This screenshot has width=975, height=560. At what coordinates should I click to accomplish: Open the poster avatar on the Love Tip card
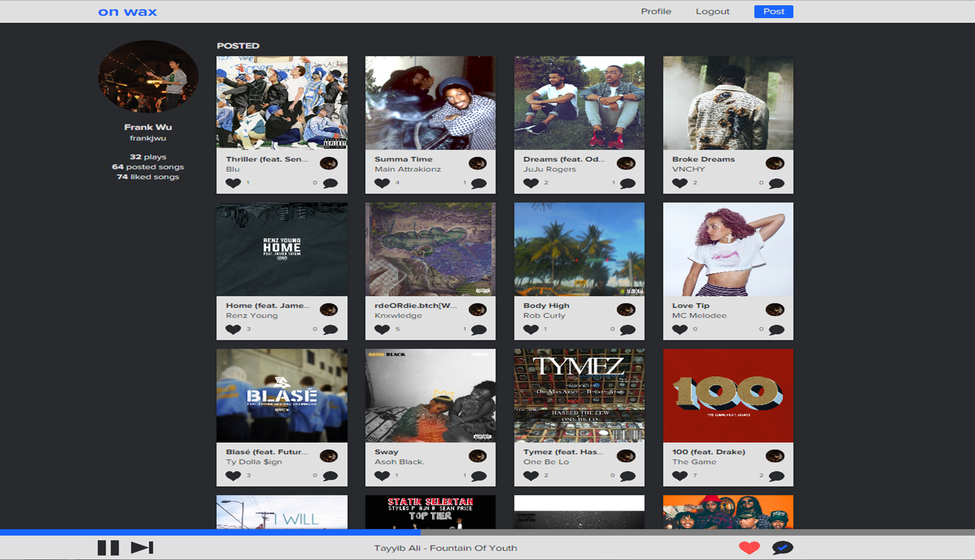(x=775, y=310)
